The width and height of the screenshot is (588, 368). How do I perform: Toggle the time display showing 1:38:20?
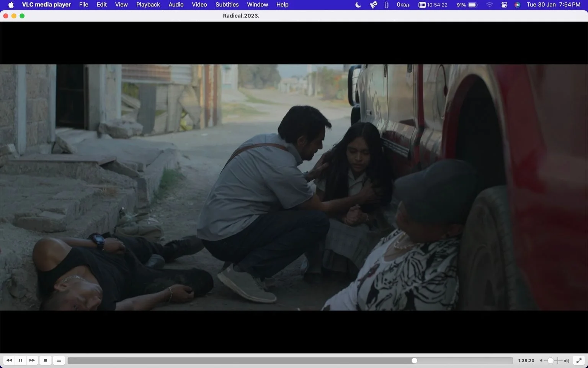(x=526, y=361)
